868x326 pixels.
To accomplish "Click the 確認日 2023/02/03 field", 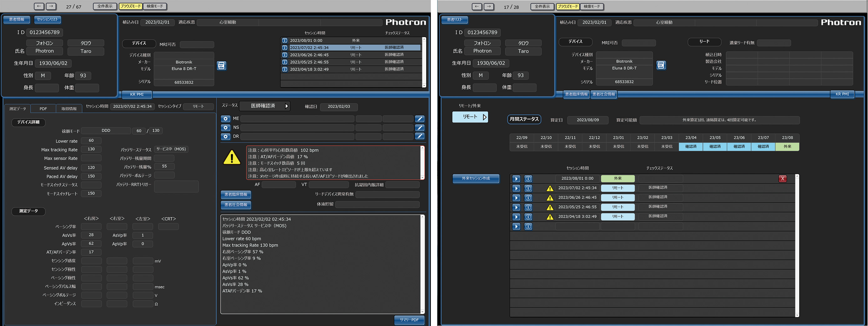I will pos(339,107).
